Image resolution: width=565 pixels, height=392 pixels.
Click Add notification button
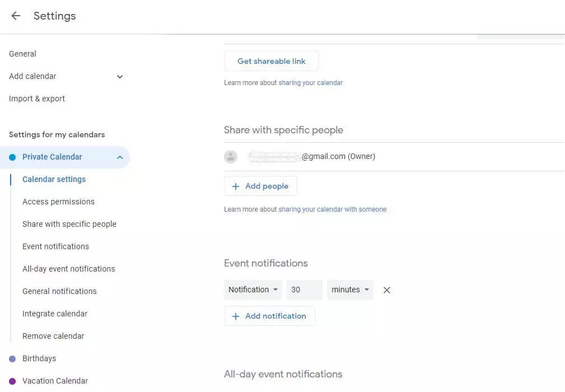(x=269, y=316)
